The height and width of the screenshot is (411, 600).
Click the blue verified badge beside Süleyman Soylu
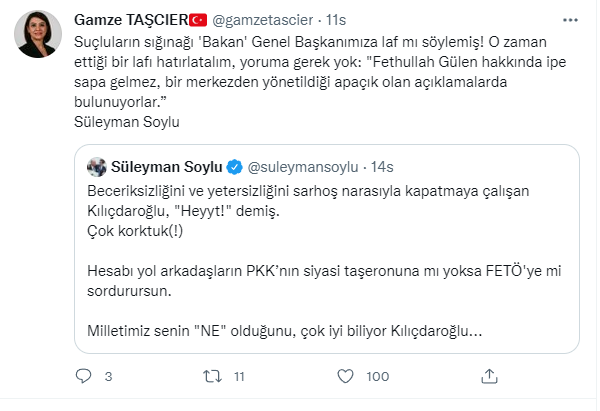click(233, 165)
